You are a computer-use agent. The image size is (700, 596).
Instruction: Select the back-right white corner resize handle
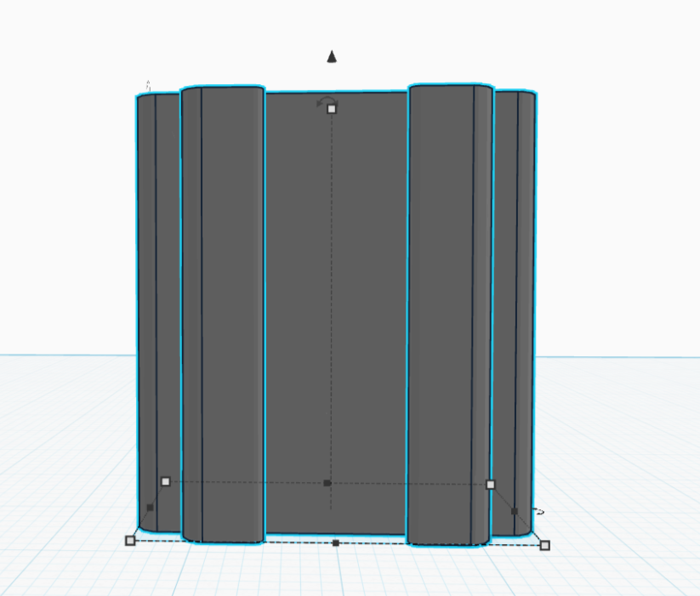[x=490, y=485]
